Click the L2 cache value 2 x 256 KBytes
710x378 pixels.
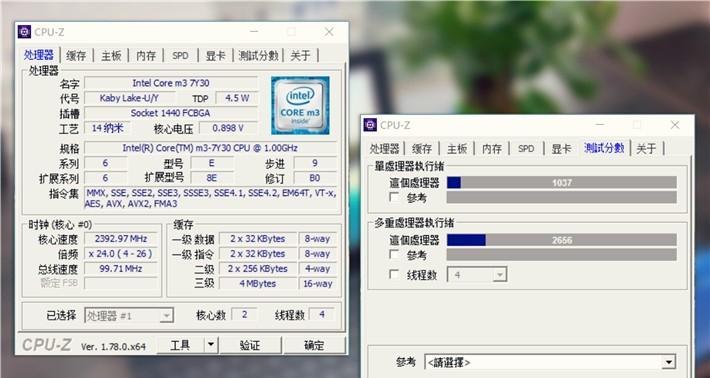point(258,268)
